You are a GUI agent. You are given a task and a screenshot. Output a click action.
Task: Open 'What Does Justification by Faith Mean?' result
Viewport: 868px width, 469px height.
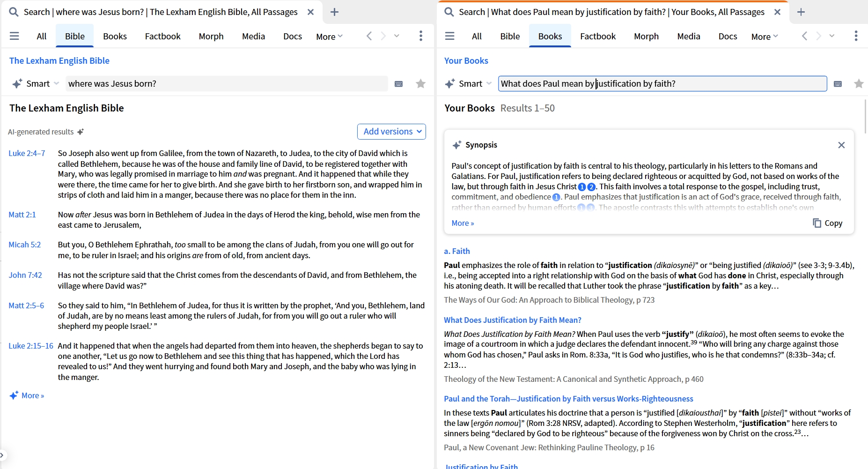click(x=513, y=320)
